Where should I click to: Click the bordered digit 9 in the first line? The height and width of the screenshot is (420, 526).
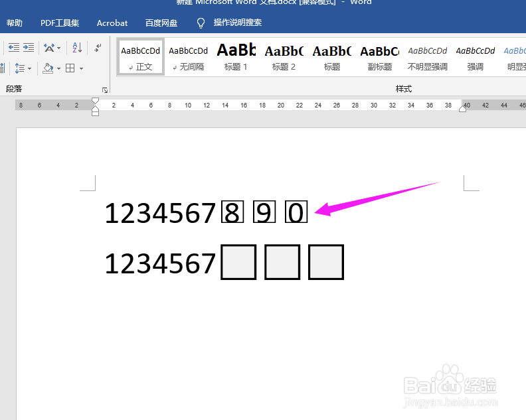264,212
